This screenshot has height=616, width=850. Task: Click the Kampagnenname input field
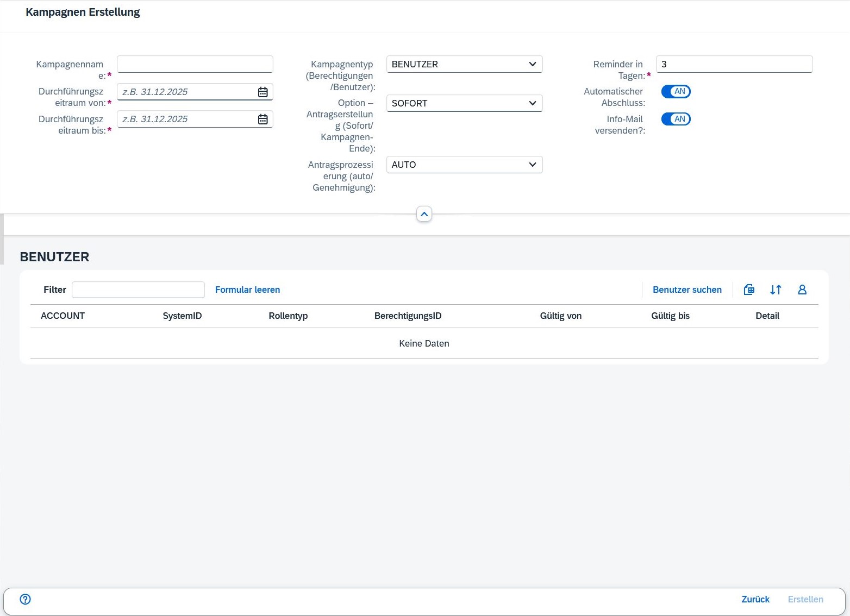pyautogui.click(x=195, y=64)
